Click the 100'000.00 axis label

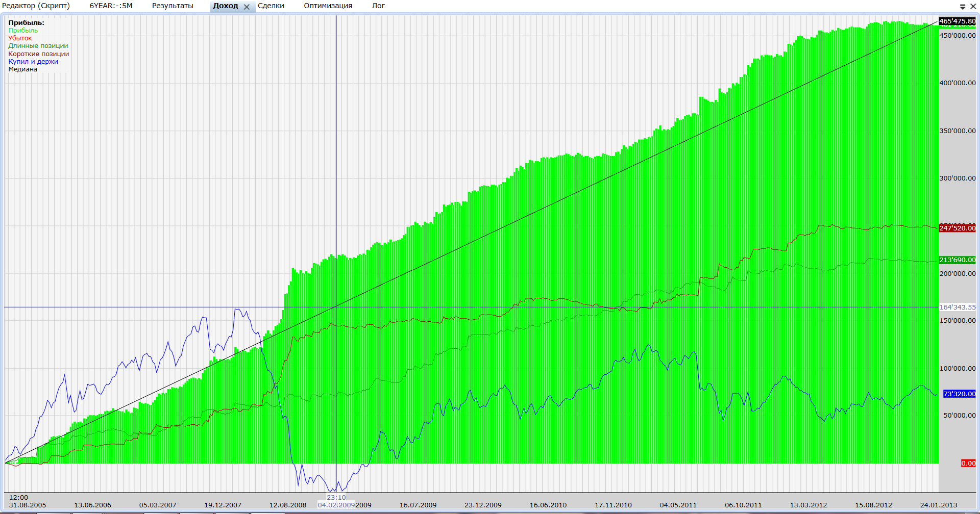pyautogui.click(x=958, y=369)
